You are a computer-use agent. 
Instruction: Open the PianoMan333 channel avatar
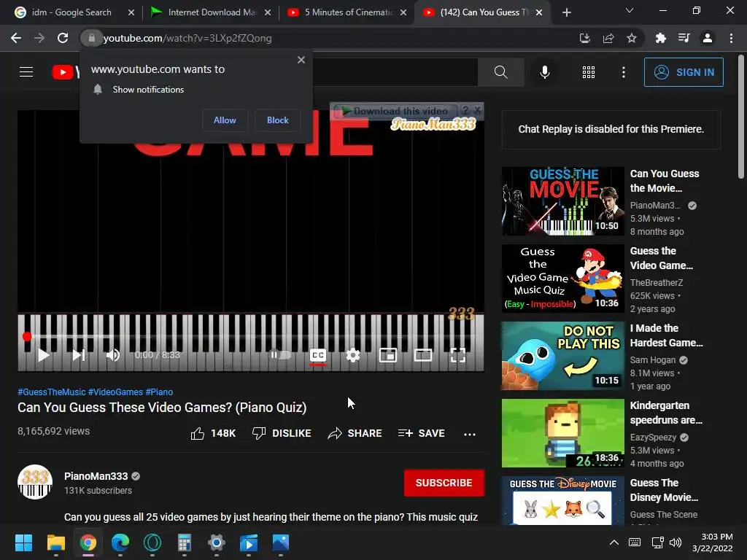pyautogui.click(x=35, y=482)
